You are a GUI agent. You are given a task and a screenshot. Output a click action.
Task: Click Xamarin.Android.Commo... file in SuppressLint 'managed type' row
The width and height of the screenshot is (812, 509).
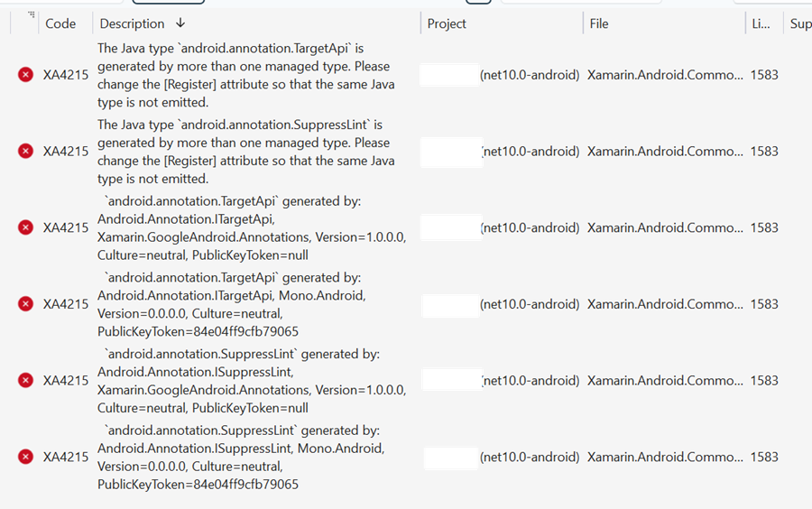point(665,152)
